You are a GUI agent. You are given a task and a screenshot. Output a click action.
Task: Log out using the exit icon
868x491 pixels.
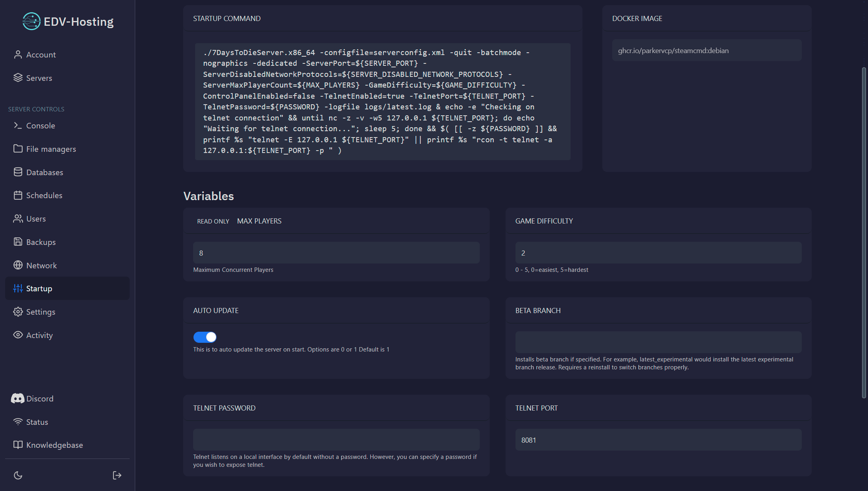[117, 475]
